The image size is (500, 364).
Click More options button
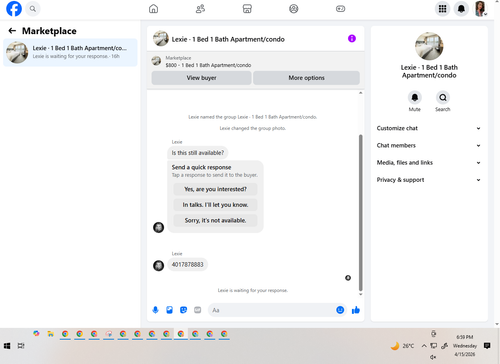point(306,78)
